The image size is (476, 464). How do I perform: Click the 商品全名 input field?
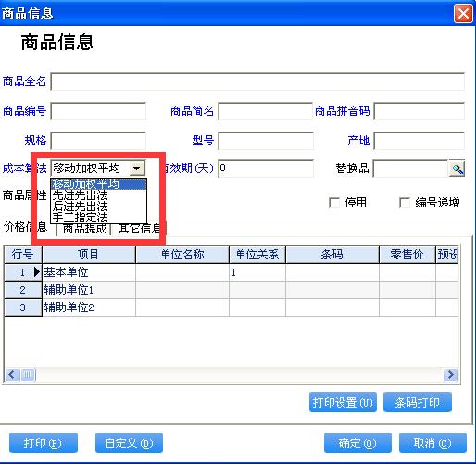(x=257, y=82)
